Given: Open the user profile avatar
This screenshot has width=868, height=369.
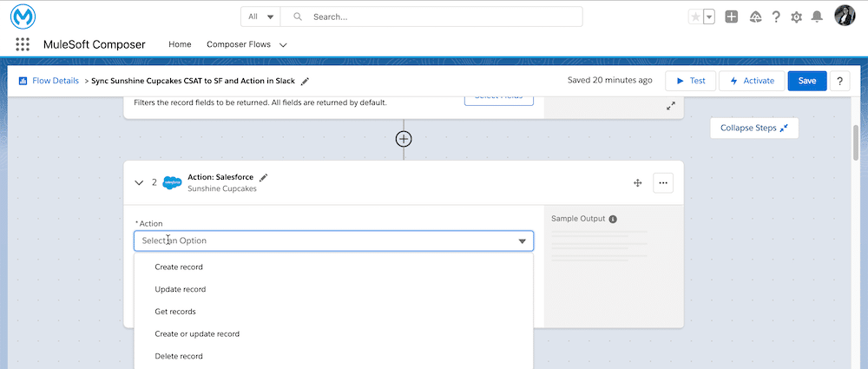Looking at the screenshot, I should (x=845, y=16).
